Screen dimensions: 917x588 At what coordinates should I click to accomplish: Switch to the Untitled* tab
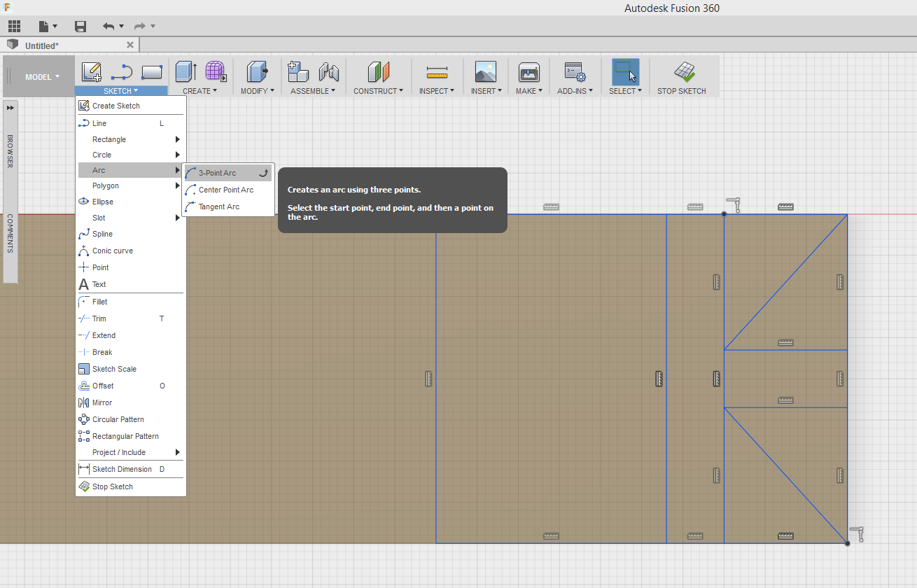70,45
